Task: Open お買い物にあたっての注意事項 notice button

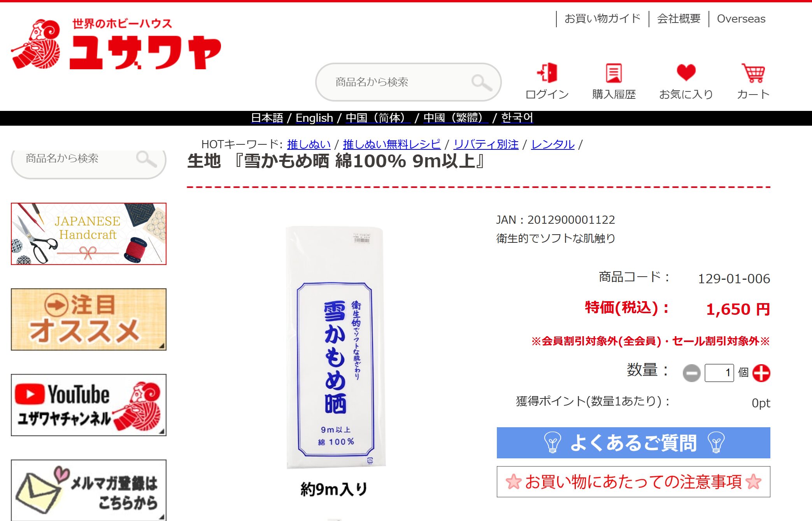Action: (633, 482)
